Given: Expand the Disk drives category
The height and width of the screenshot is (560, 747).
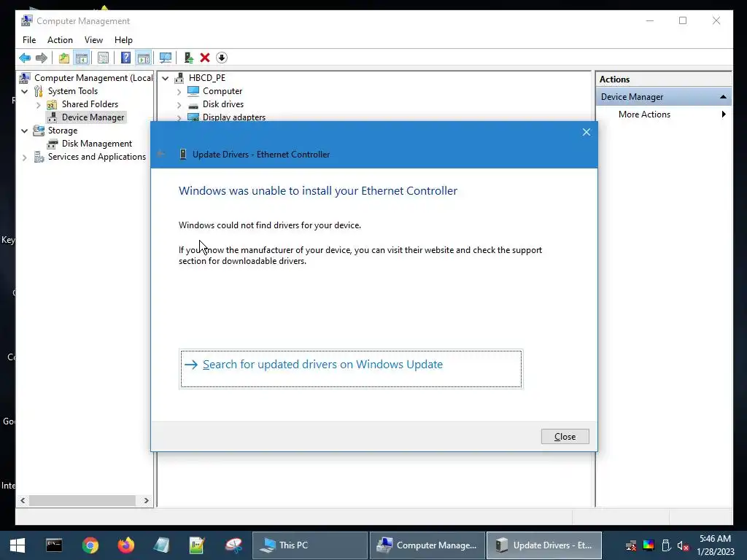Looking at the screenshot, I should click(x=179, y=104).
